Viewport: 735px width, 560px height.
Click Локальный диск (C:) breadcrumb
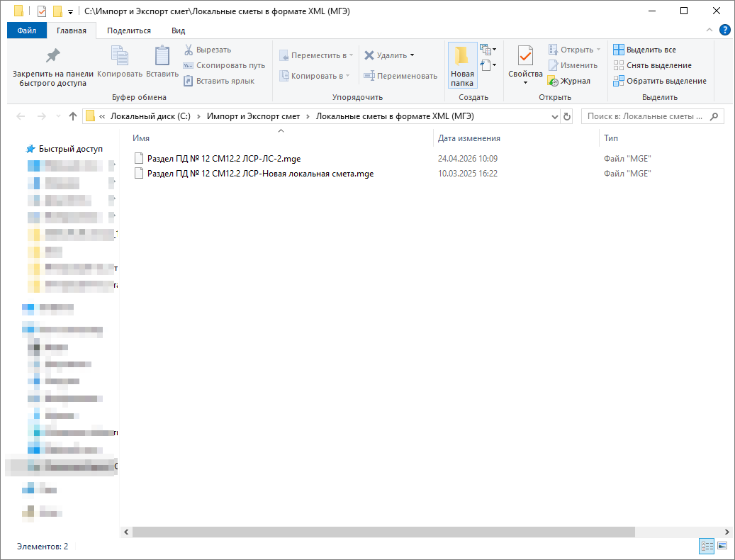coord(150,116)
